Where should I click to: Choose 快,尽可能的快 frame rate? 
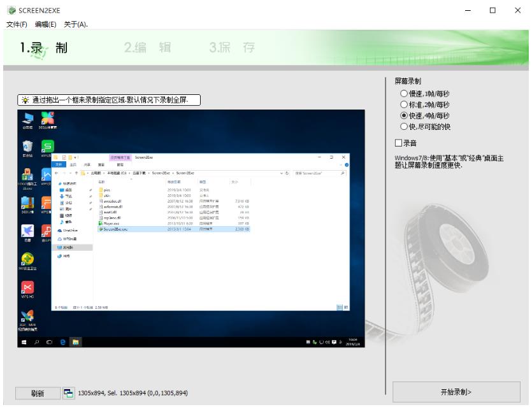tap(425, 127)
